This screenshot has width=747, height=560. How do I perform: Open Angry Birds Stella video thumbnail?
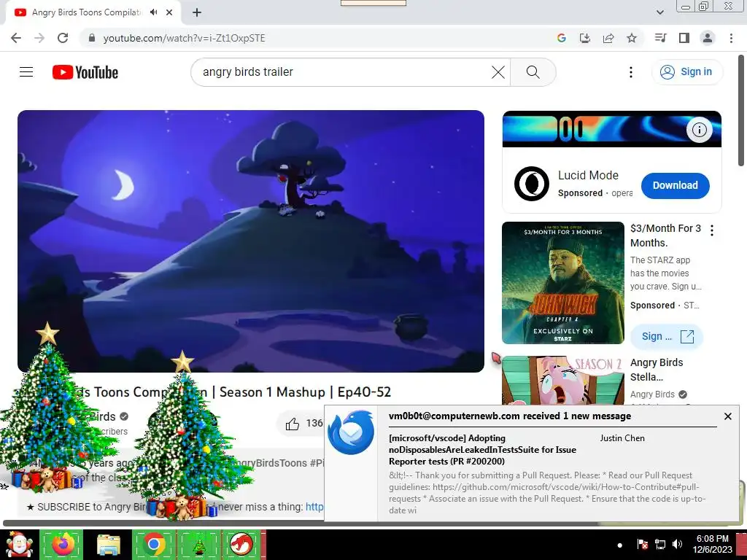[x=562, y=381]
